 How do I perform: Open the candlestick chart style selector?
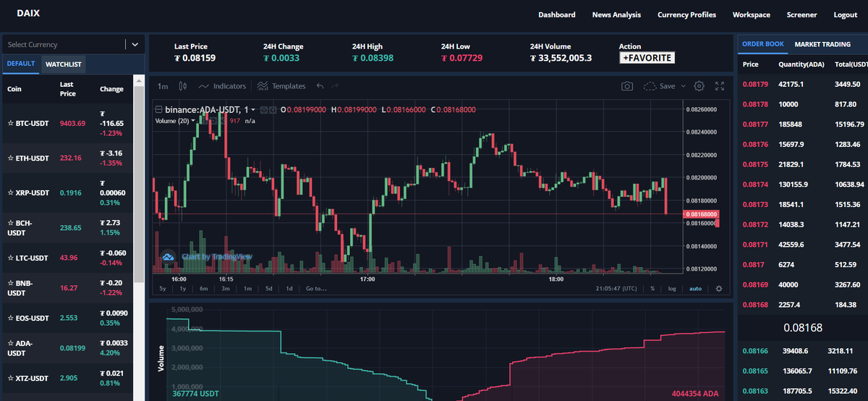182,86
